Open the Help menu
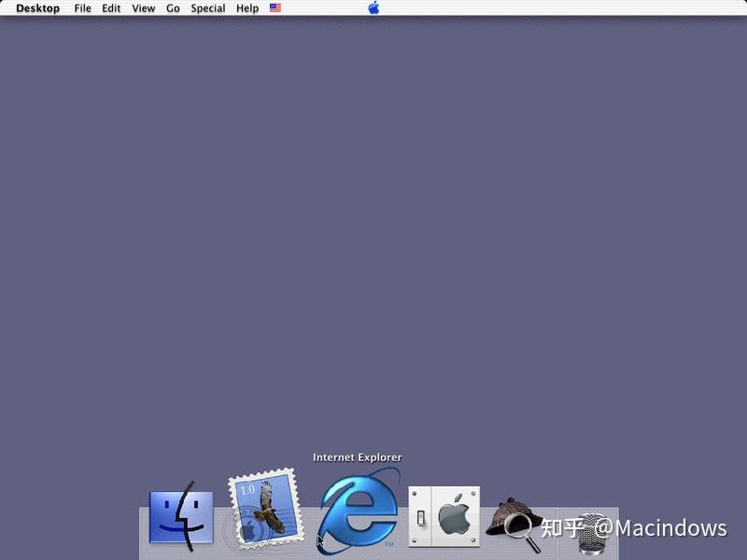Image resolution: width=747 pixels, height=560 pixels. pos(247,8)
